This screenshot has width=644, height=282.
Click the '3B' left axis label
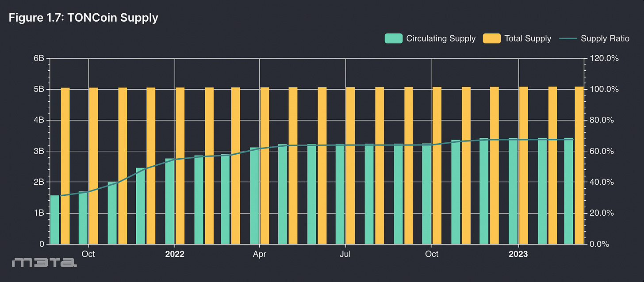39,151
